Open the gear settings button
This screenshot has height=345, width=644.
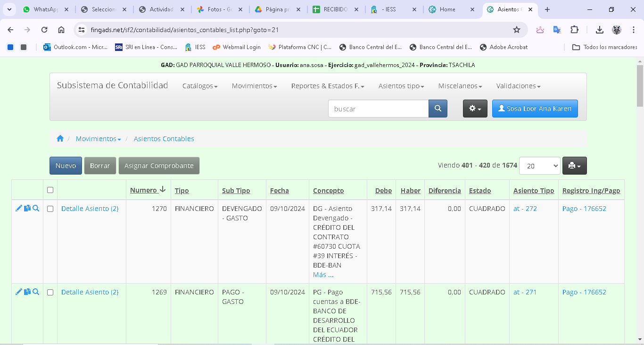pyautogui.click(x=475, y=109)
